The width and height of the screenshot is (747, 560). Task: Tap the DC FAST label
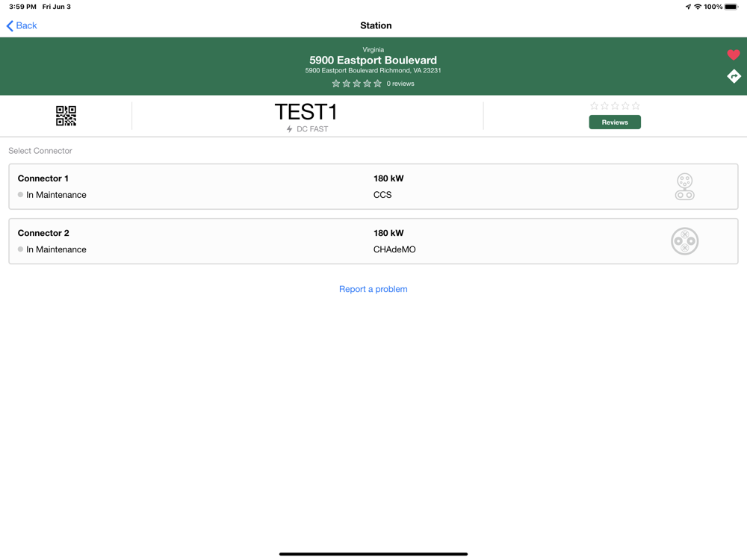coord(312,129)
